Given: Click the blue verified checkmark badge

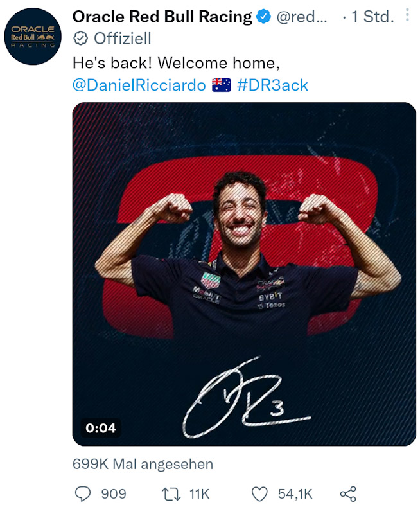Looking at the screenshot, I should (x=263, y=17).
